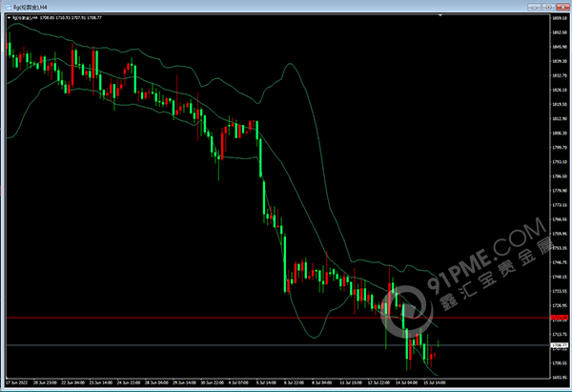Click the OHLC values text in chart header
The image size is (572, 392).
tap(71, 17)
